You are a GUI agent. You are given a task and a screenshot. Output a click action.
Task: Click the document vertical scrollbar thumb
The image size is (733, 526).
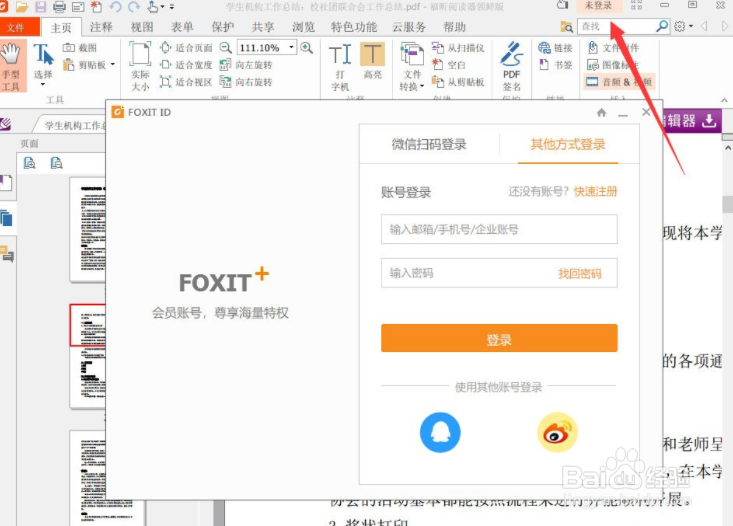tap(727, 204)
